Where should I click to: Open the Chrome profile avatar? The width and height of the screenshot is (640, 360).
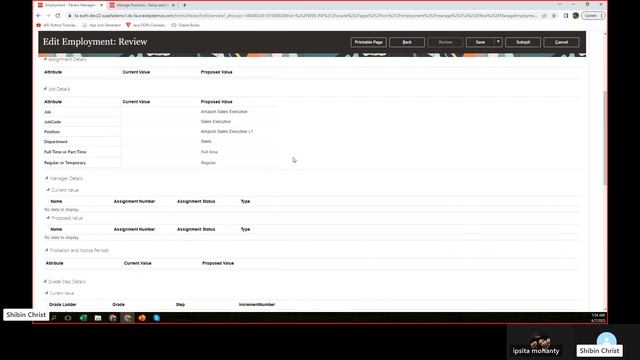[x=576, y=16]
